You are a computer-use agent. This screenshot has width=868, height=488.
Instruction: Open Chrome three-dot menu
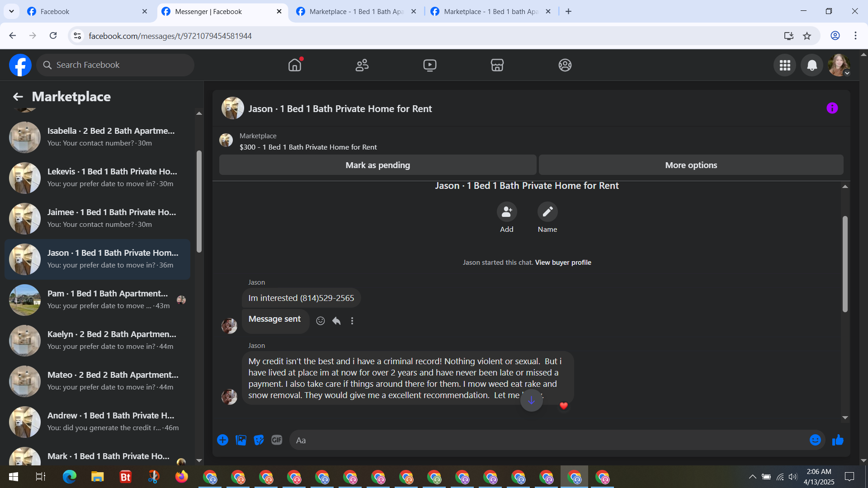pos(855,36)
